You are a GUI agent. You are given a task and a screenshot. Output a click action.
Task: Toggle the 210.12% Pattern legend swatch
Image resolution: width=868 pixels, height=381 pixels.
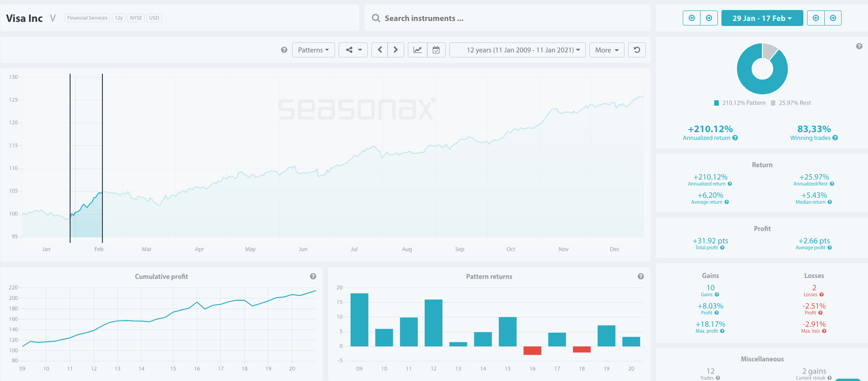click(x=716, y=103)
